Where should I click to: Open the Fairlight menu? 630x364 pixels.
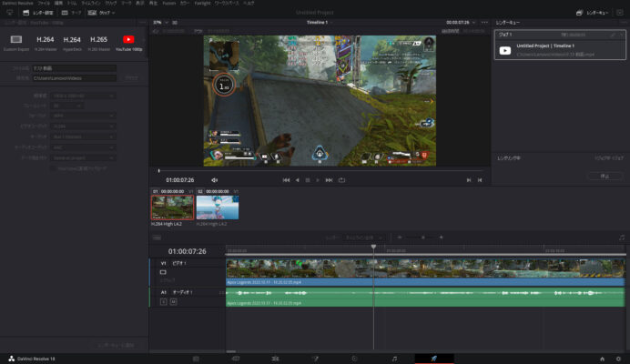click(202, 3)
